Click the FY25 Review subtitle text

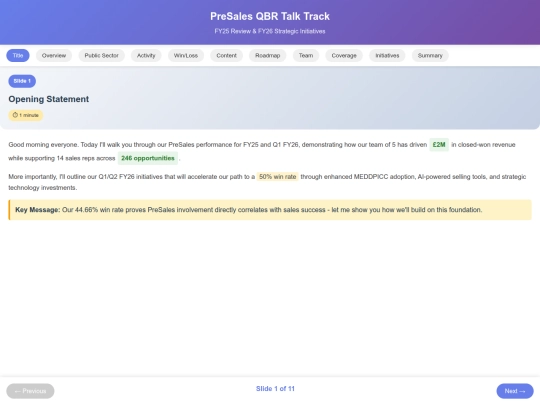point(270,31)
